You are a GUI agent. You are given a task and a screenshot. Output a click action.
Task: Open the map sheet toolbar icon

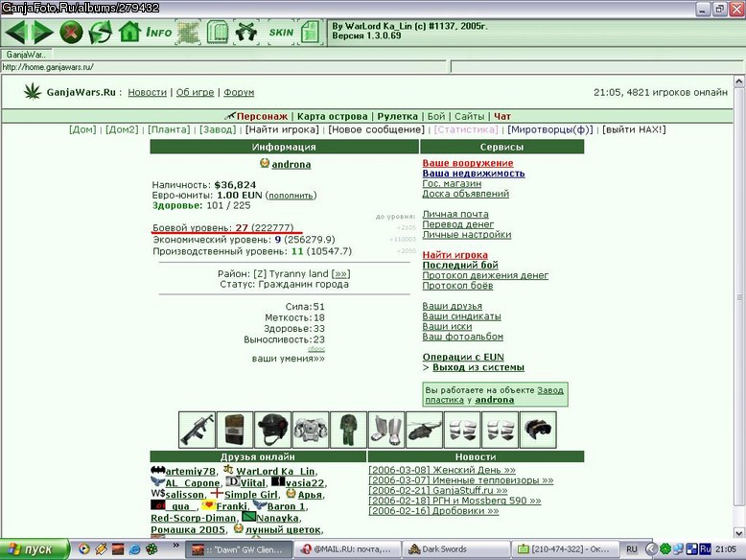pos(218,33)
